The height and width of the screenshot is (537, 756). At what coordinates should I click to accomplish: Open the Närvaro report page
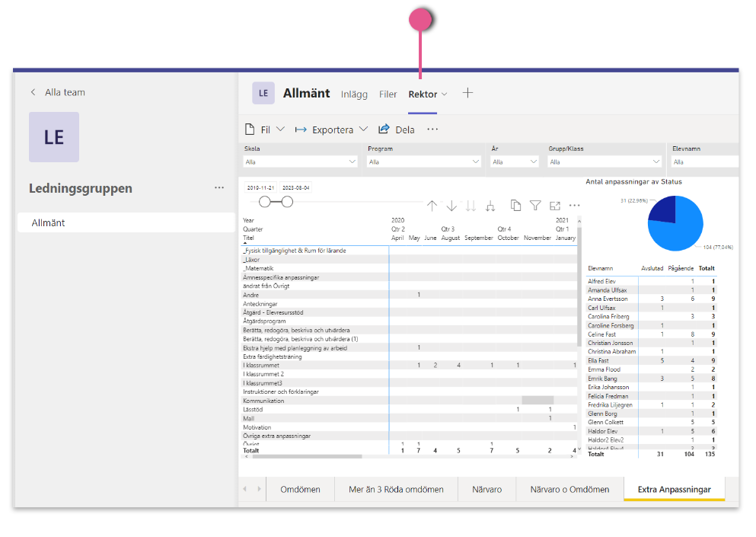486,489
